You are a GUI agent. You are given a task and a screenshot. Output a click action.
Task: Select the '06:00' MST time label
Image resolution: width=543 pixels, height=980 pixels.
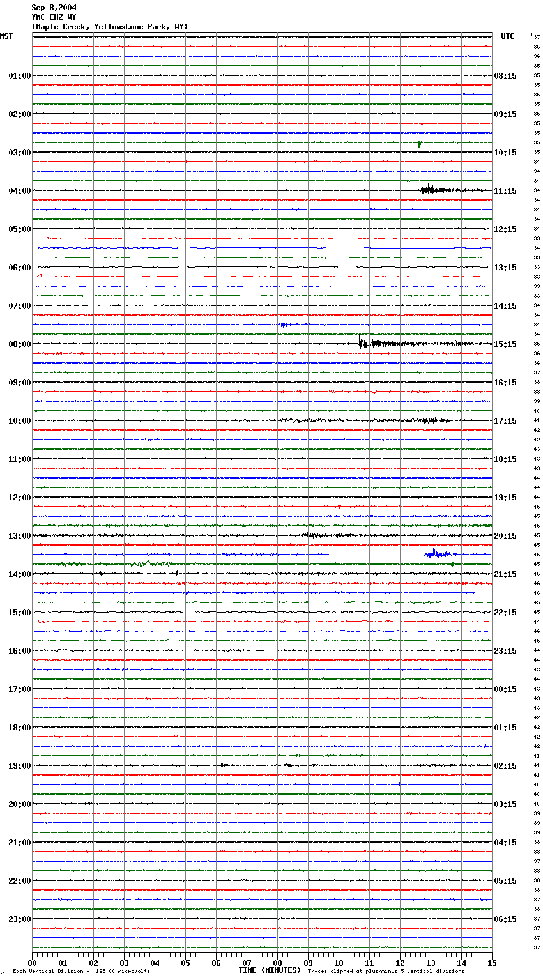20,268
